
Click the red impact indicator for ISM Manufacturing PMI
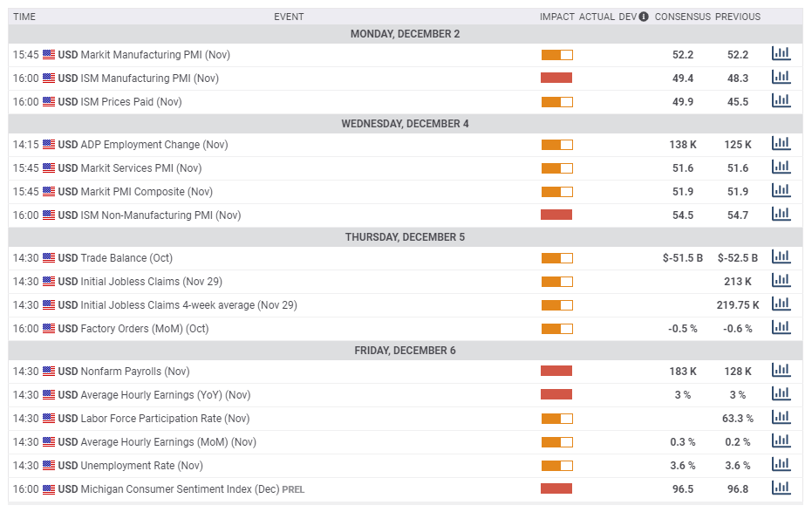[556, 78]
